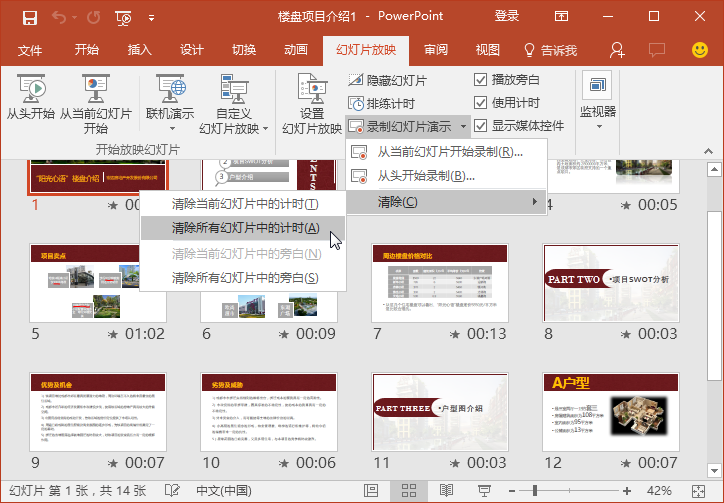
Task: Select slide 1 thumbnail
Action: click(97, 176)
